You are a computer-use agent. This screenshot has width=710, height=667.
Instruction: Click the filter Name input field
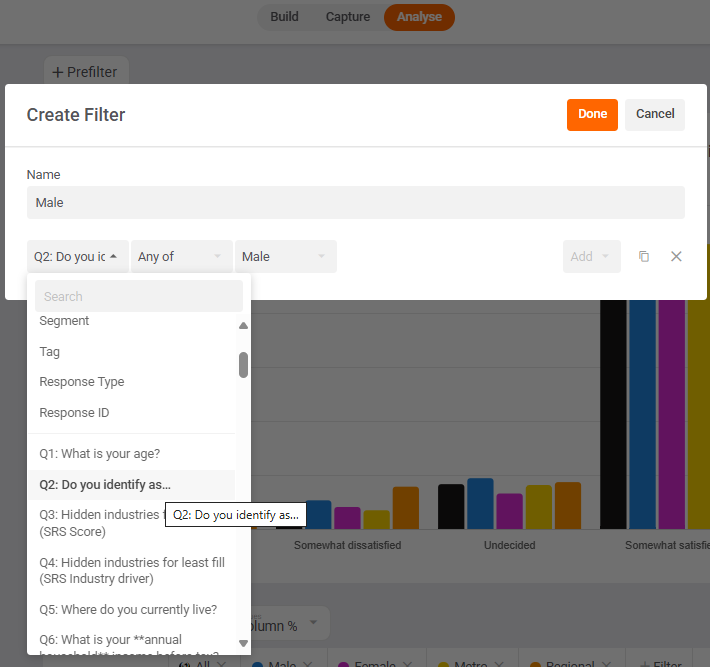pyautogui.click(x=355, y=202)
